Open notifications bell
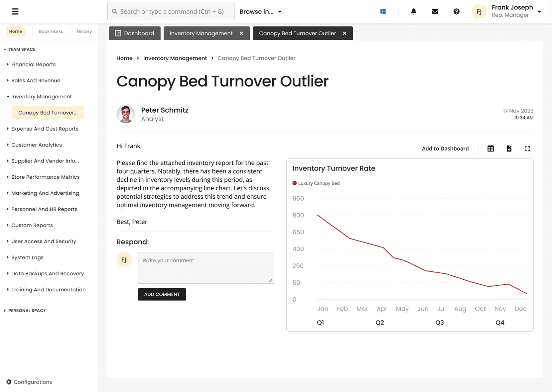552x392 pixels. pyautogui.click(x=413, y=12)
